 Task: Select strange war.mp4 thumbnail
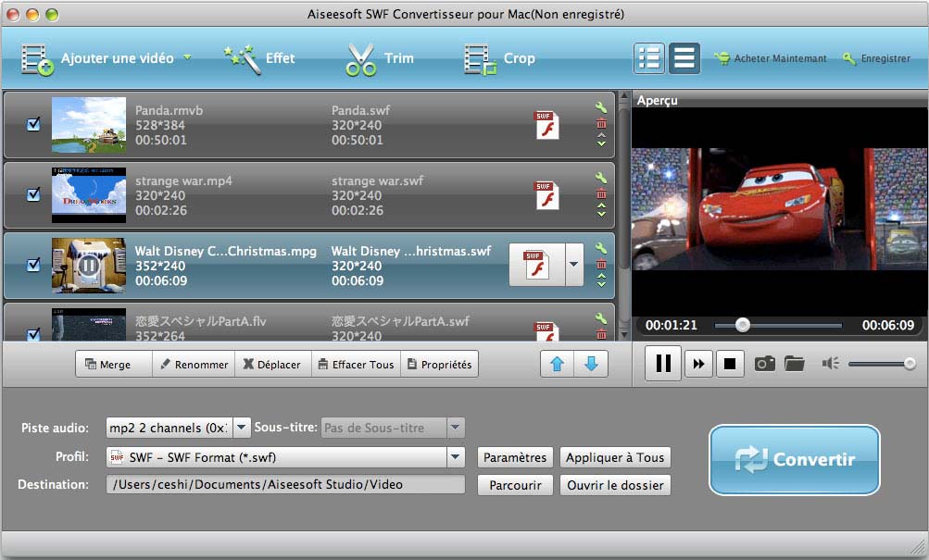[89, 195]
